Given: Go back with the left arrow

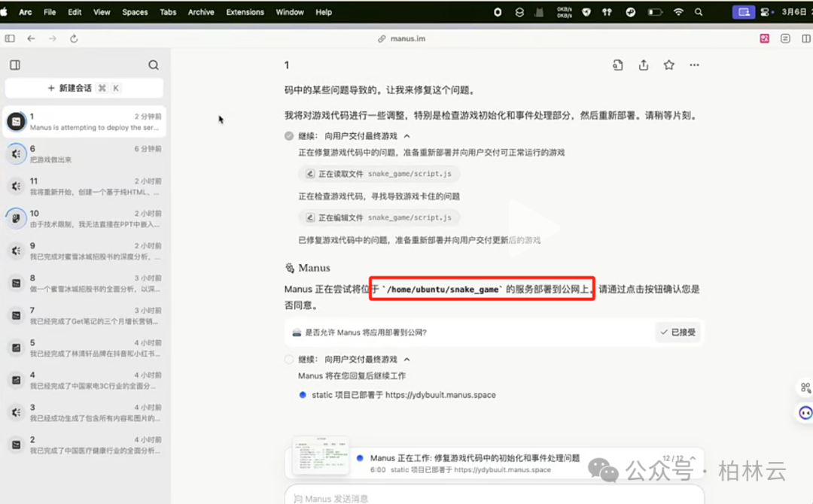Looking at the screenshot, I should (31, 38).
